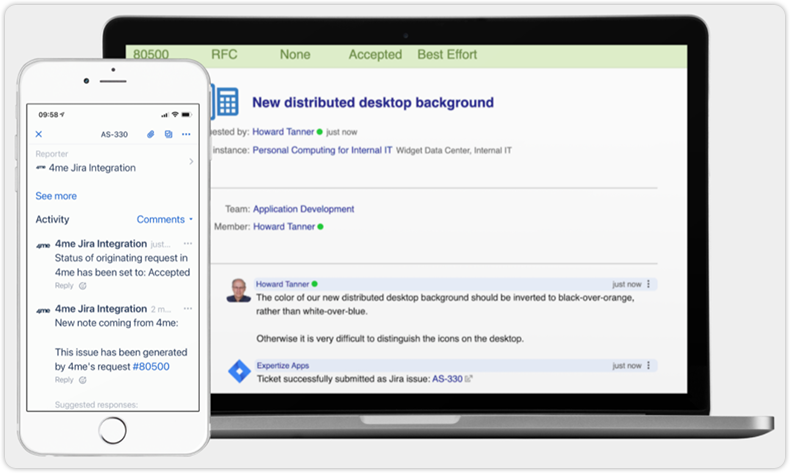Add reaction to the Accepted status comment

[83, 286]
